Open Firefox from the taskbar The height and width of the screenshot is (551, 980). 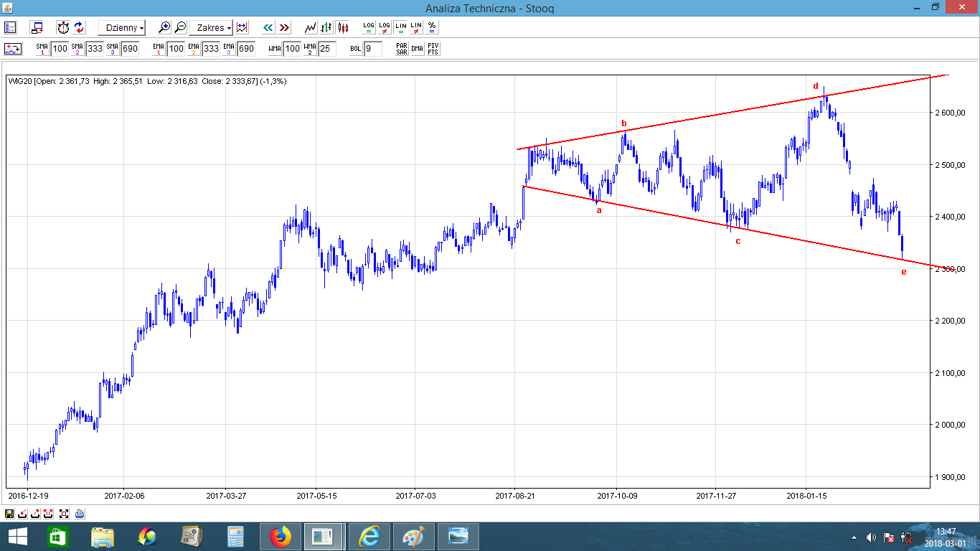click(x=281, y=536)
